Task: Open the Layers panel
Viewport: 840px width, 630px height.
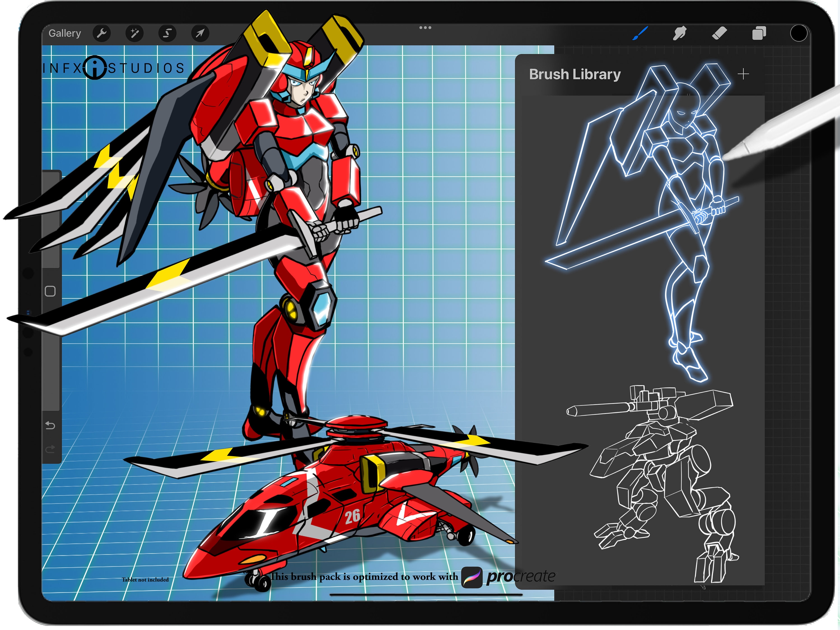Action: coord(759,33)
